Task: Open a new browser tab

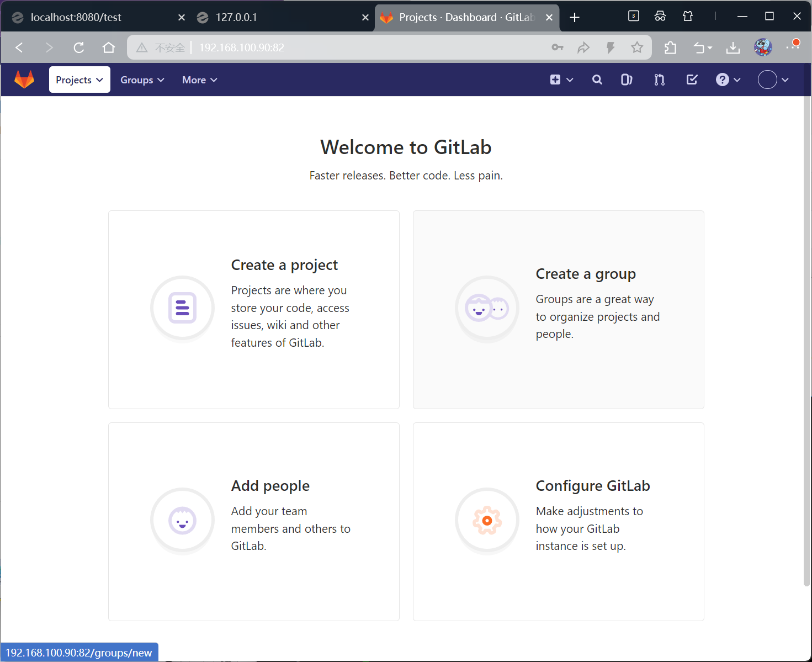Action: (575, 18)
